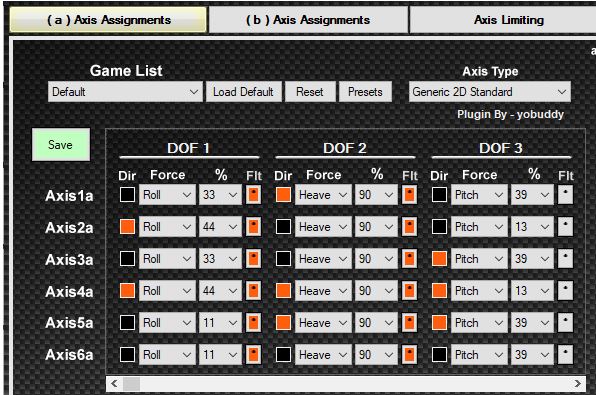596x395 pixels.
Task: Open Axis5a DOF 1 percent dropdown showing 11
Action: (x=220, y=322)
